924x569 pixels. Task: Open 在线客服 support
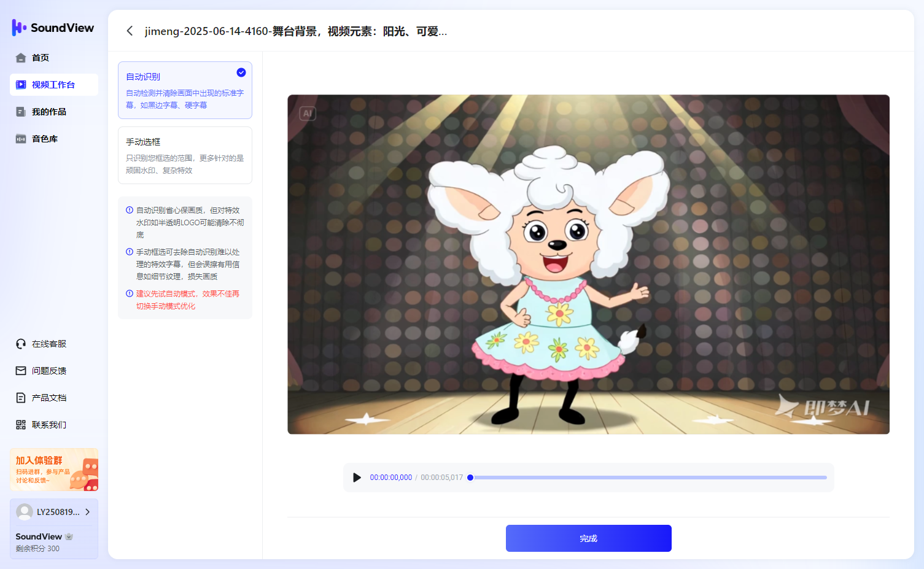[x=54, y=344]
